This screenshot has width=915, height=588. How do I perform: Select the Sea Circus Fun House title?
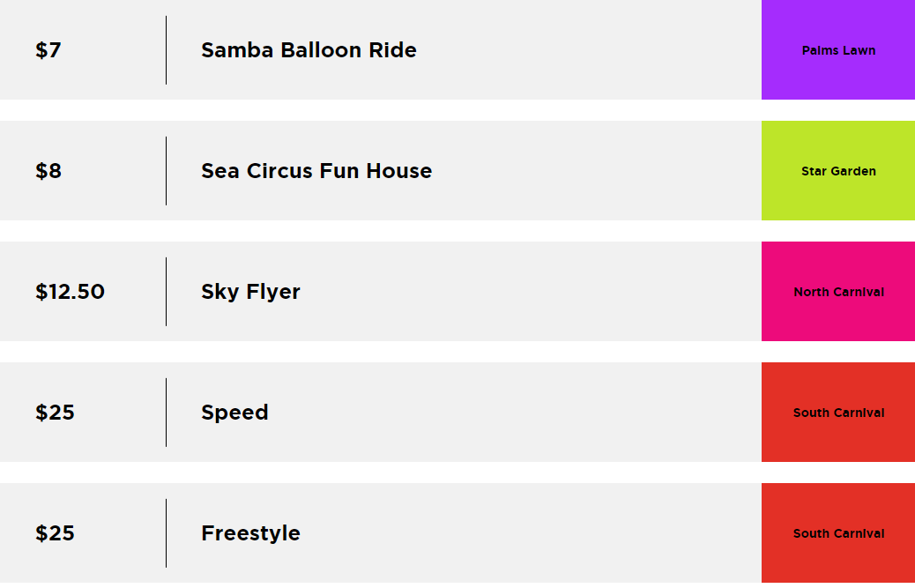point(316,171)
